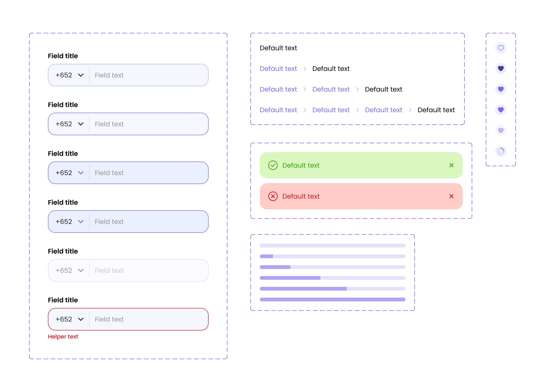This screenshot has height=392, width=545.
Task: Click the faded light purple heart button
Action: (501, 131)
